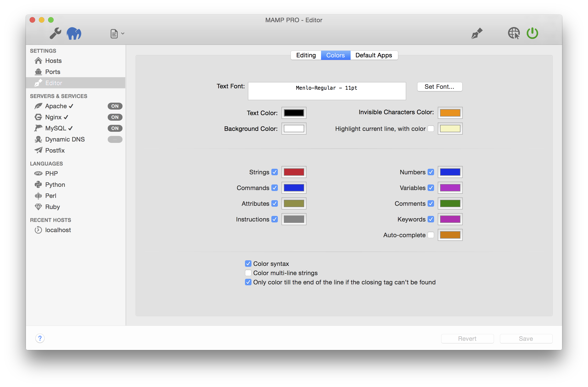This screenshot has height=387, width=588.
Task: Open the Attributes olive color swatch
Action: 294,203
